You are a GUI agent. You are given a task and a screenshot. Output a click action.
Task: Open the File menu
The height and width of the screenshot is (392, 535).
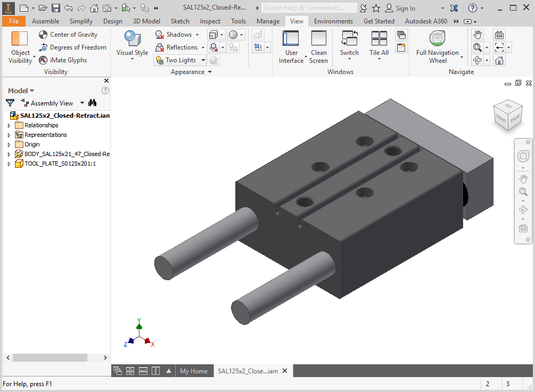coord(13,21)
